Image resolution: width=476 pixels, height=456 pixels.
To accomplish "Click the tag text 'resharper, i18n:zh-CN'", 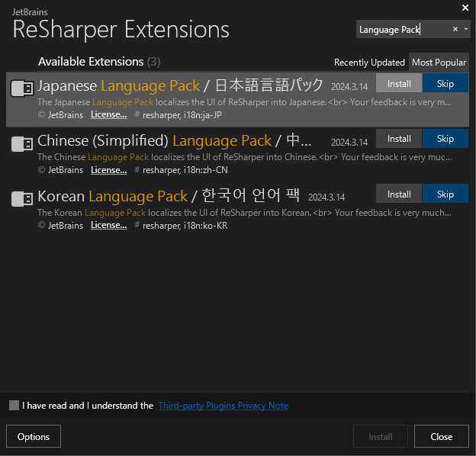I will click(x=185, y=170).
